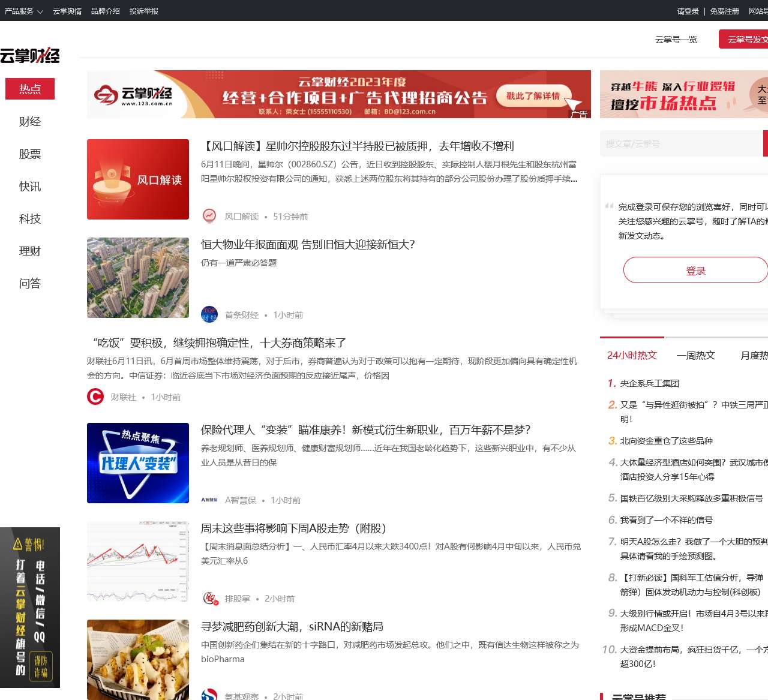Screen dimensions: 768x700
Task: Click the 云掌财经 site logo
Action: pos(30,55)
